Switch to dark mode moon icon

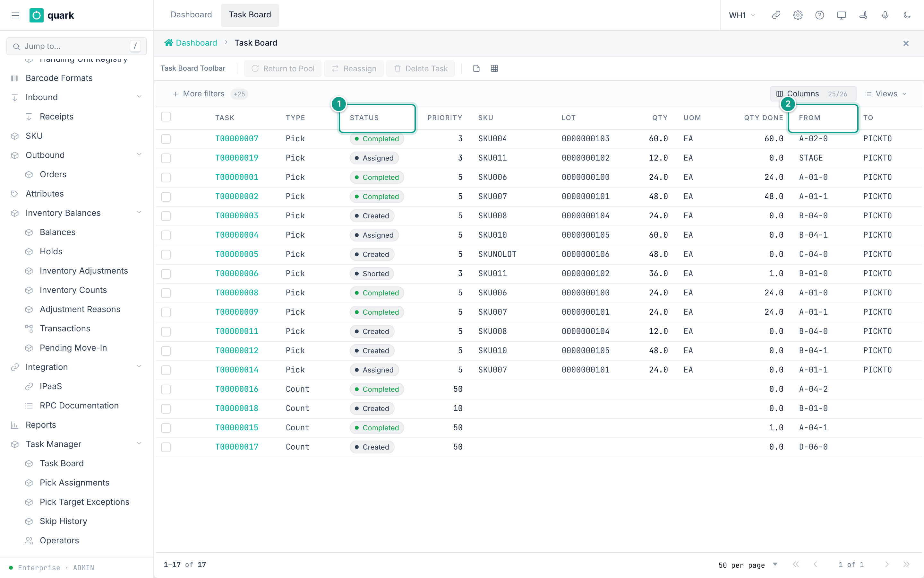(x=907, y=15)
